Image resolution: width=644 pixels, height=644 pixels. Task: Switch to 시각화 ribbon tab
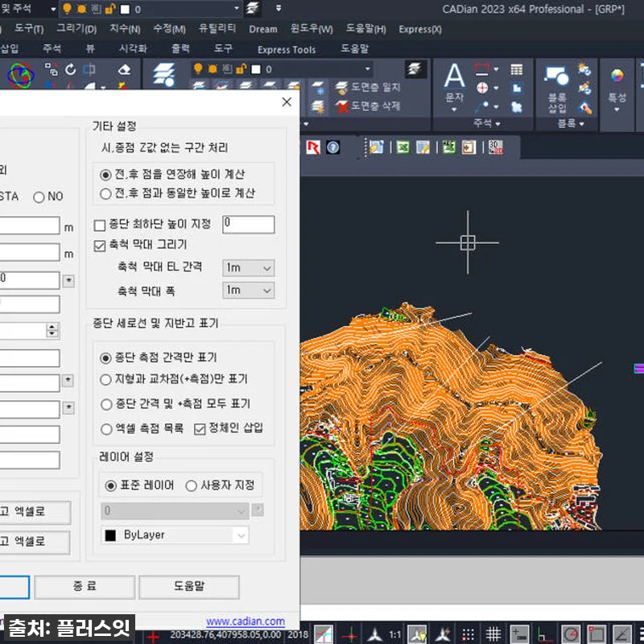pyautogui.click(x=133, y=49)
